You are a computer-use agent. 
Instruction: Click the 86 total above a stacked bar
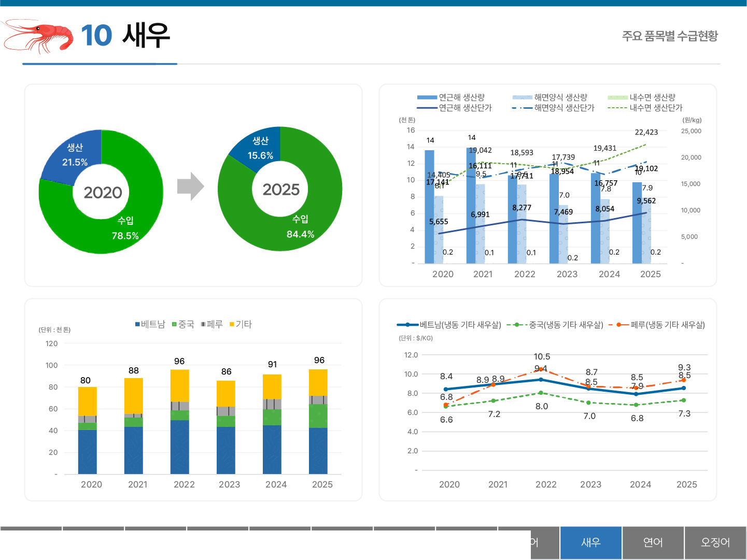coord(227,372)
